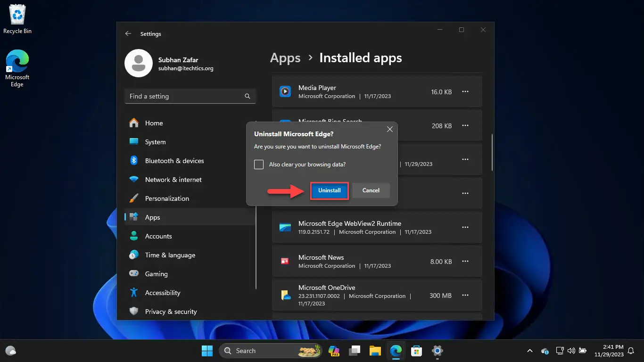Open more options for Microsoft OneDrive
This screenshot has width=644, height=362.
point(465,295)
